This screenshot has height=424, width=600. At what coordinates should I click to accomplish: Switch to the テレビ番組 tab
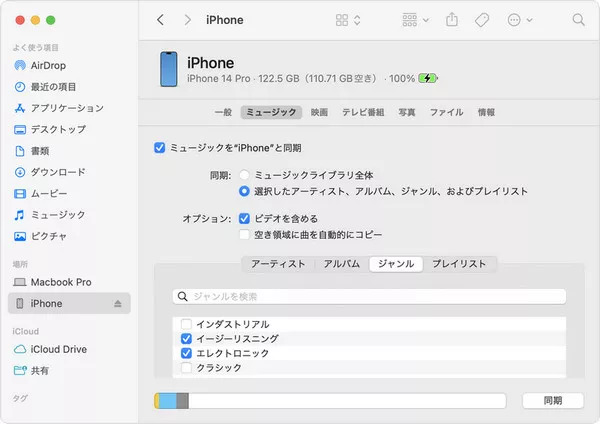[363, 112]
